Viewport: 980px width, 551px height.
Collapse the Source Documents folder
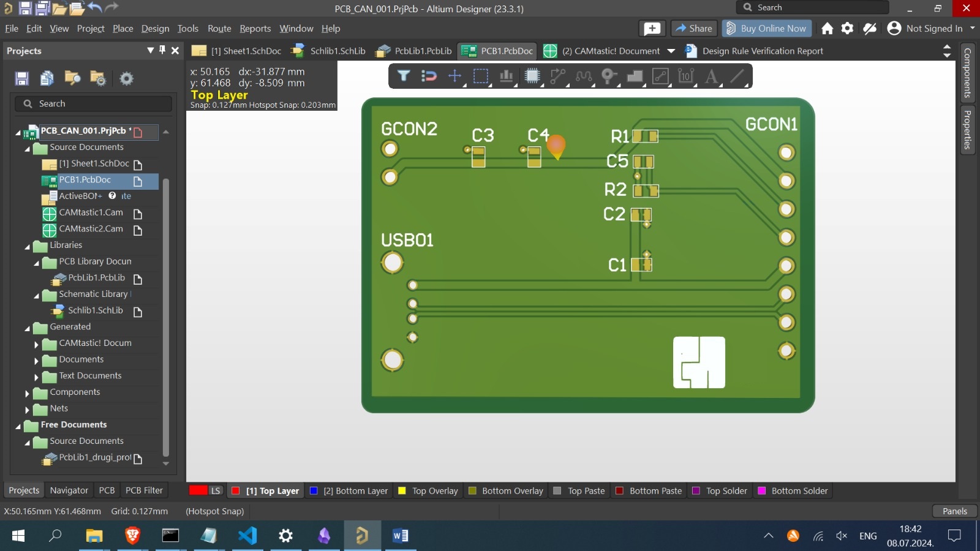[27, 147]
